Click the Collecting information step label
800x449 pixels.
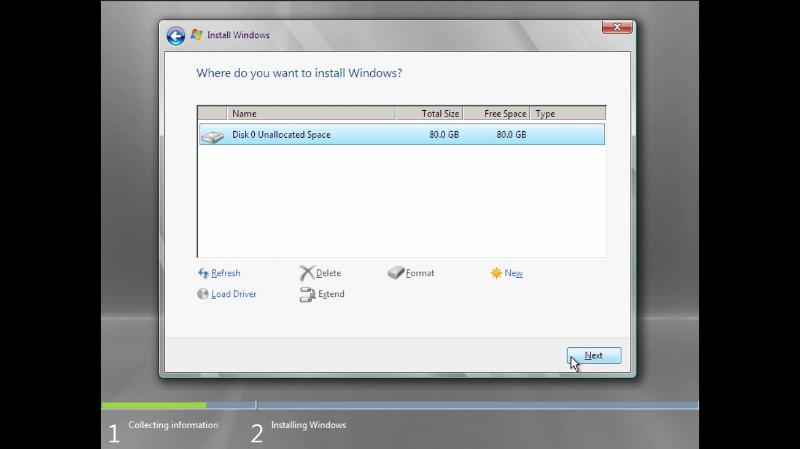click(x=173, y=425)
